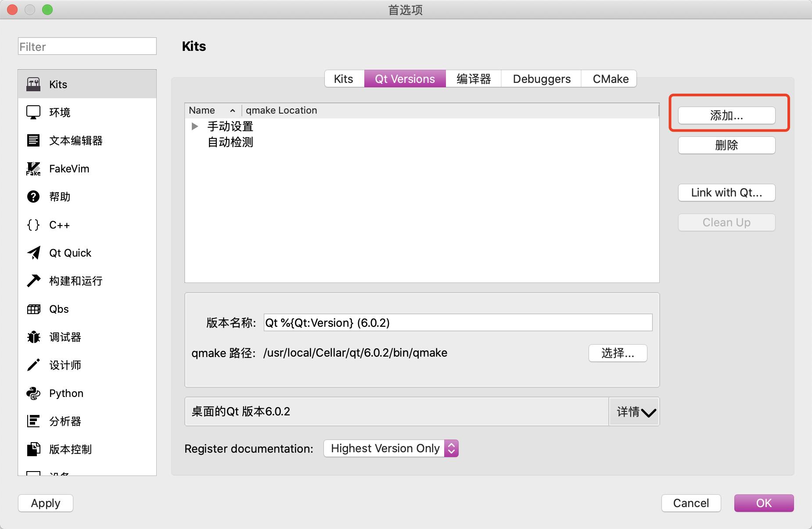Screen dimensions: 812x529
Task: Select the FakeVim icon in sidebar
Action: coord(33,169)
